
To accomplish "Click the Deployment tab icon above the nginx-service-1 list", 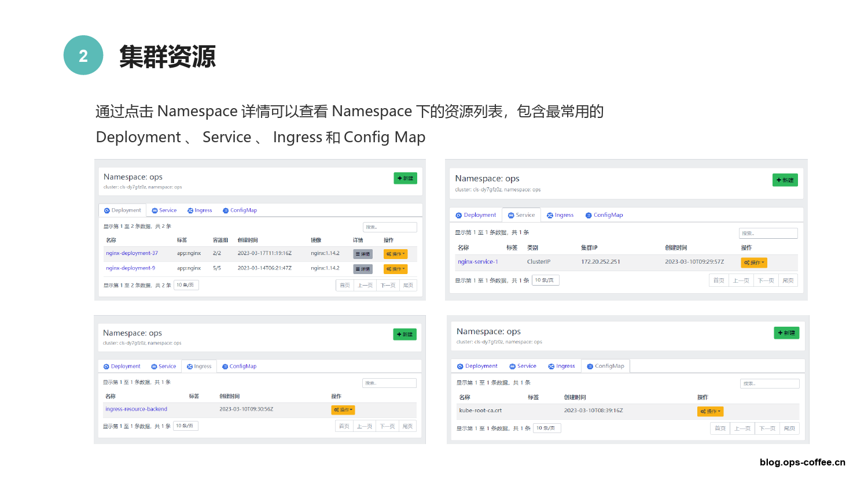I will [x=459, y=215].
